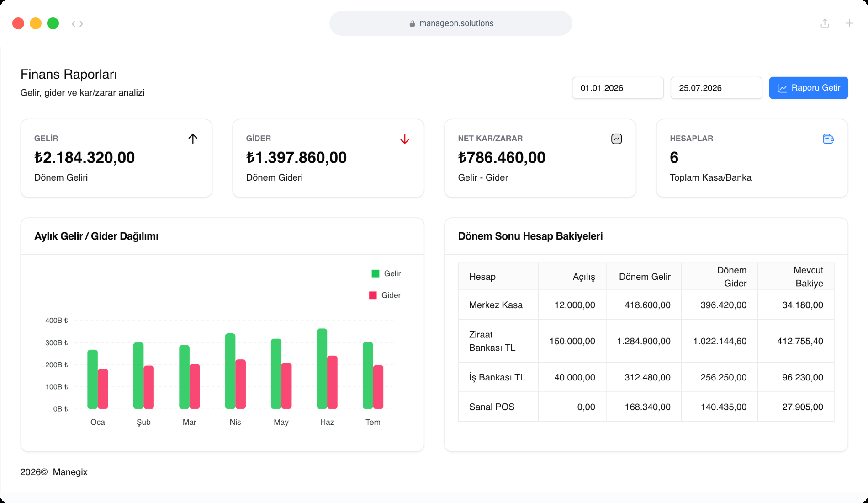868x503 pixels.
Task: Click the chart icon on Net Kar/Zarar card
Action: click(x=616, y=139)
